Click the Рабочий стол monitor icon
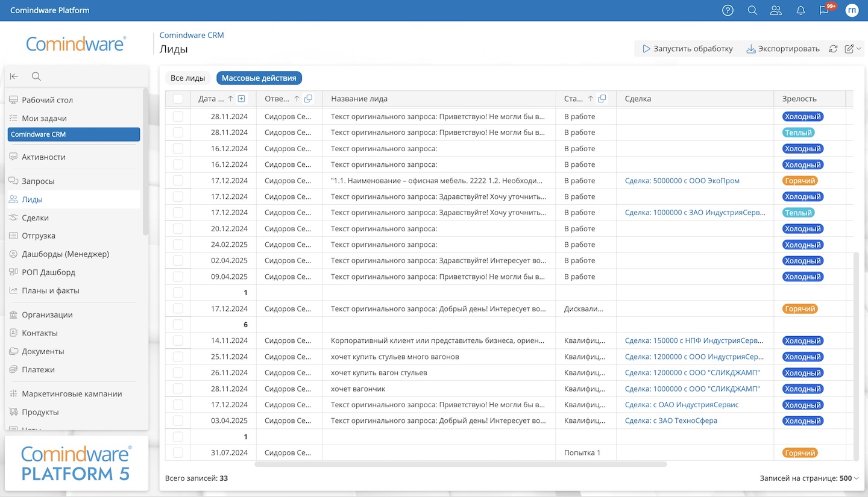868x497 pixels. 13,100
